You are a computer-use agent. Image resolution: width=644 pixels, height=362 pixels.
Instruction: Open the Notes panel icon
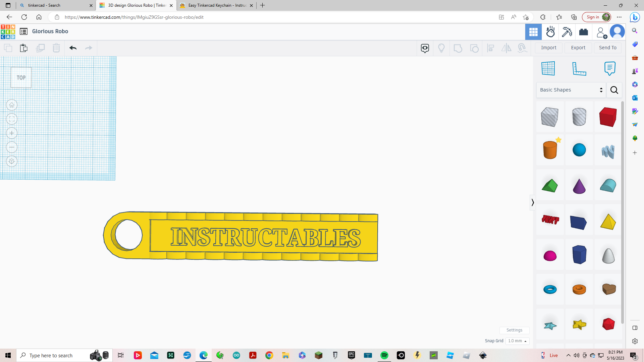click(x=609, y=68)
